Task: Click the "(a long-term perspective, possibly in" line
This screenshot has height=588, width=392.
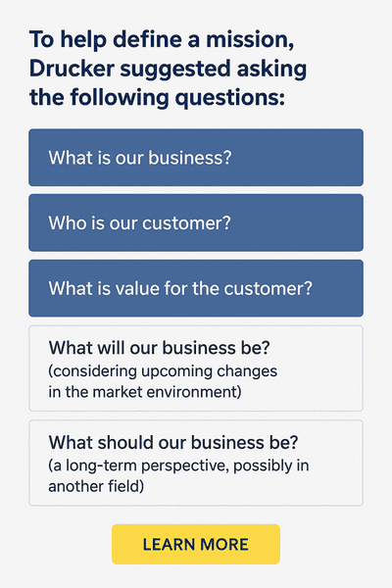Action: (x=178, y=465)
